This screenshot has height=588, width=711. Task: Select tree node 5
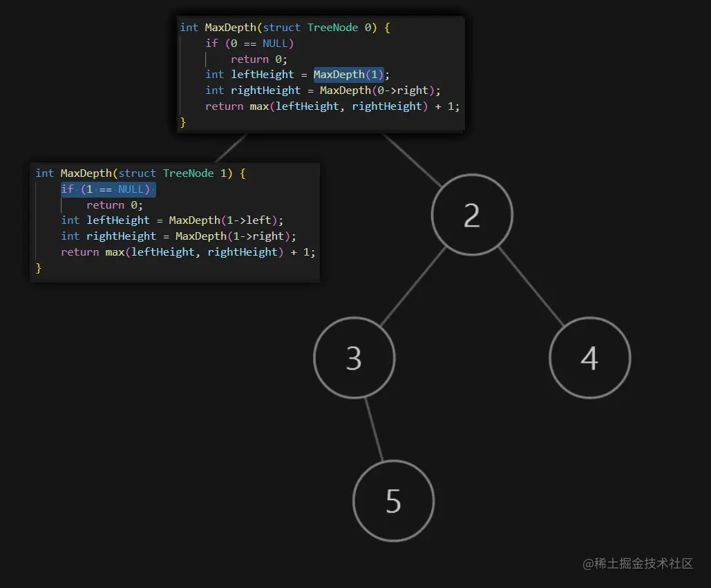(x=393, y=500)
